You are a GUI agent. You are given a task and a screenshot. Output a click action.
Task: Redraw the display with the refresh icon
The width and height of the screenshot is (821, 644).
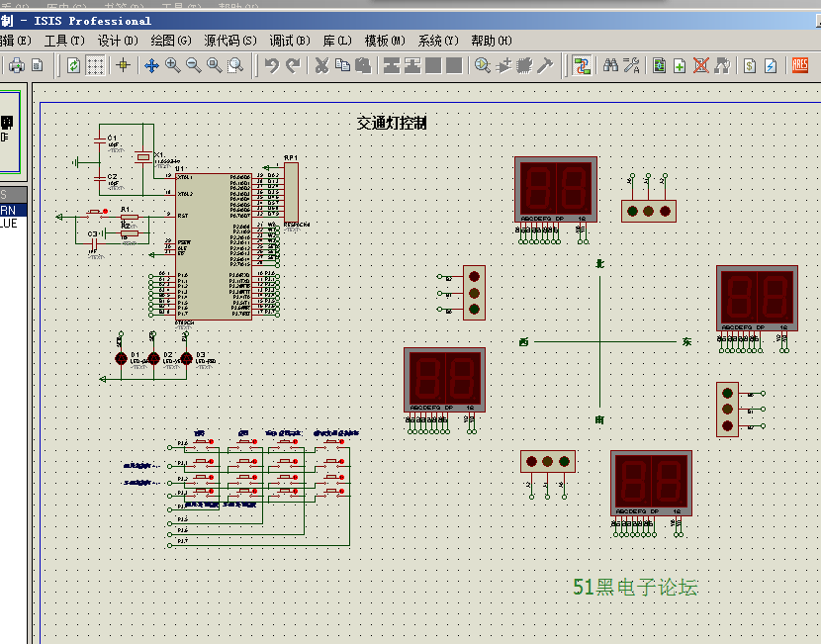74,65
